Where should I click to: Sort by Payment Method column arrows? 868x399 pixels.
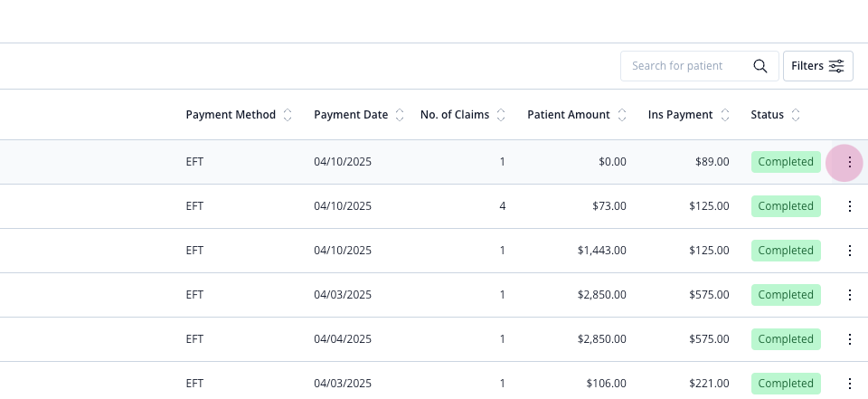tap(288, 115)
